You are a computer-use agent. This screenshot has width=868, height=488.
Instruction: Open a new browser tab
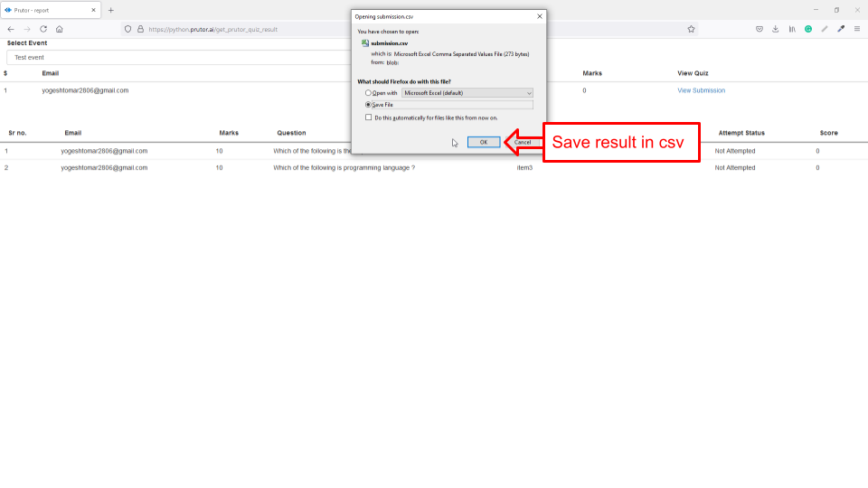click(x=111, y=10)
